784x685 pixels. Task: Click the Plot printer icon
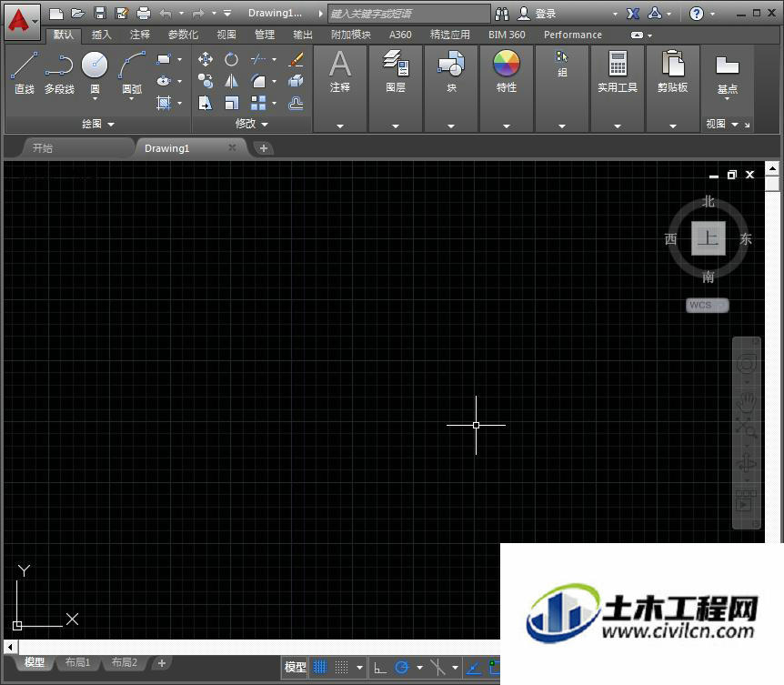(144, 14)
